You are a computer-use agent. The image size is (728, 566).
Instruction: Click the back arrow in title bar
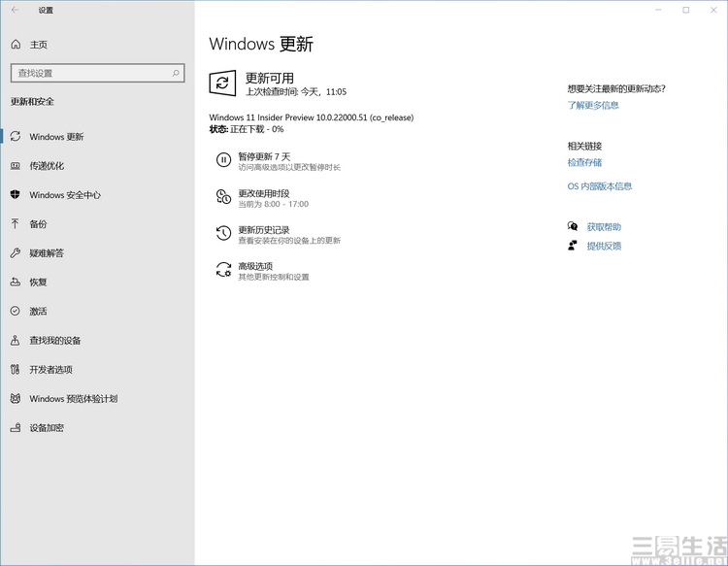point(15,10)
